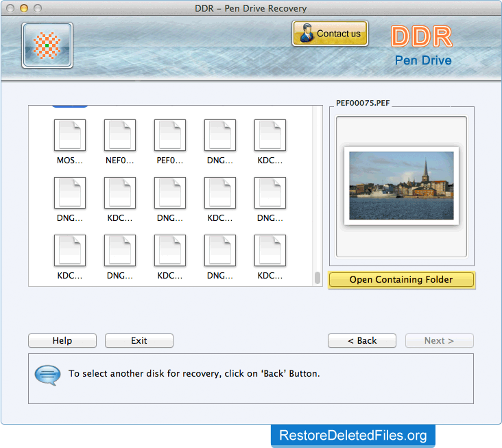
Task: Select the PEF0... file icon
Action: (x=170, y=135)
